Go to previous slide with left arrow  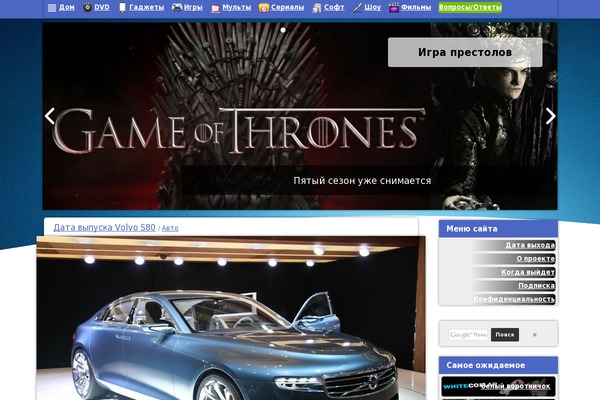50,116
